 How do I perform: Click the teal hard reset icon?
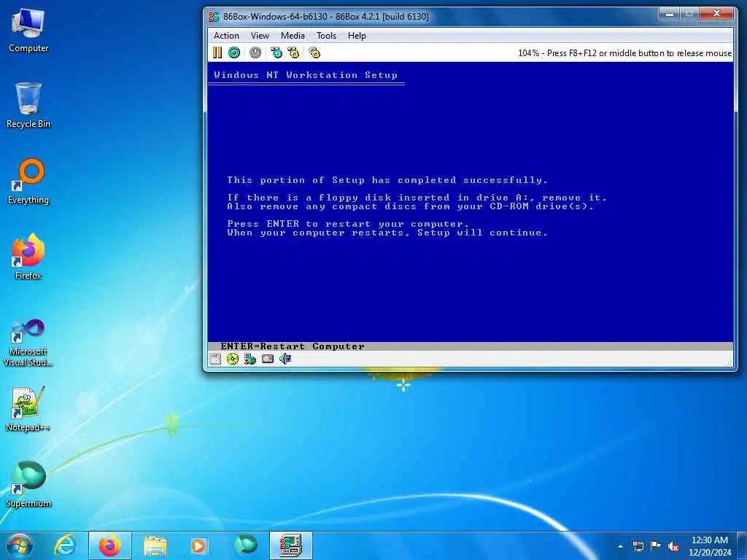pos(234,52)
